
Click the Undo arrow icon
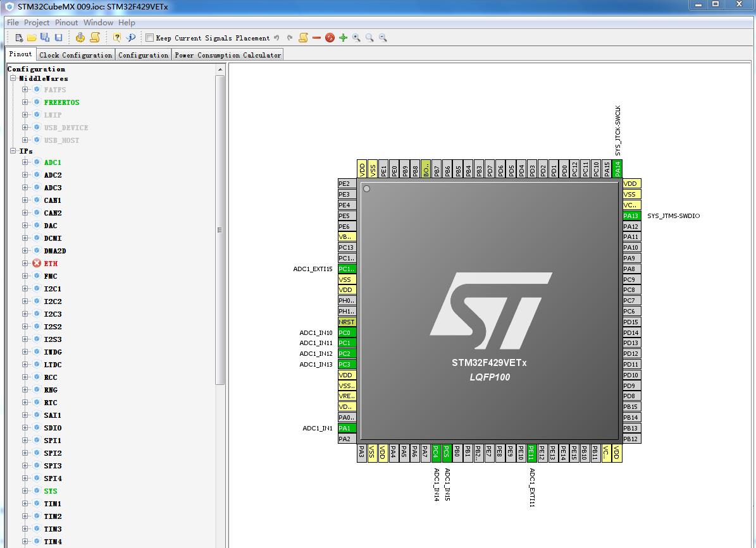[276, 37]
